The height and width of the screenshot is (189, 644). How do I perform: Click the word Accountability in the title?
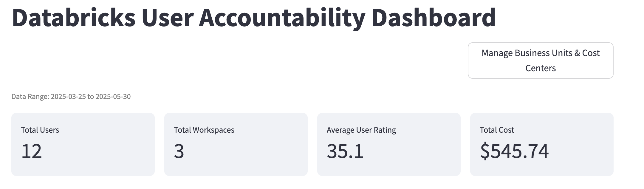[x=282, y=18]
